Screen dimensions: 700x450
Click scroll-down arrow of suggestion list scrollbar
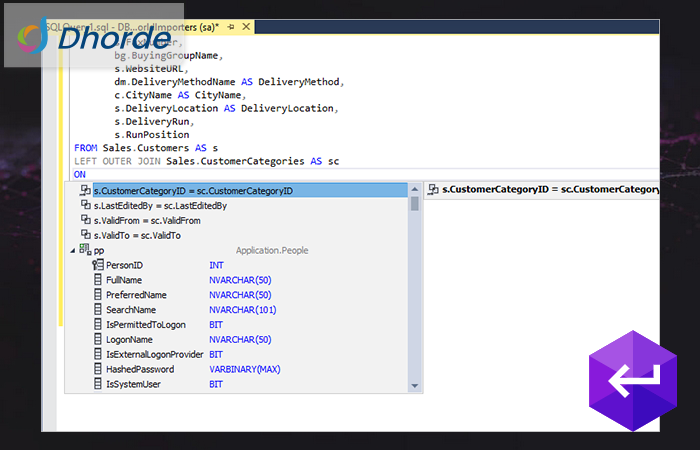[x=415, y=385]
